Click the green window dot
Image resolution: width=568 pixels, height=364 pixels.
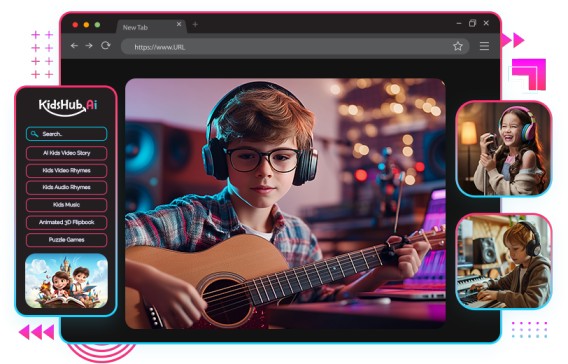coord(97,25)
